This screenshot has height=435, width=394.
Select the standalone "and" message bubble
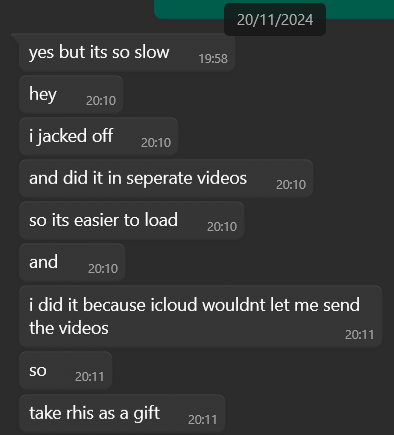72,262
